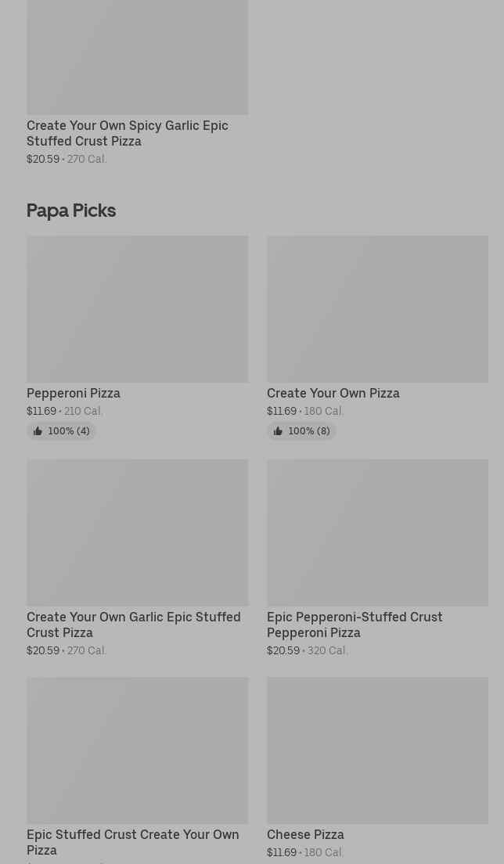Click the 100% (4) rating text
The width and height of the screenshot is (504, 864).
[x=69, y=431]
